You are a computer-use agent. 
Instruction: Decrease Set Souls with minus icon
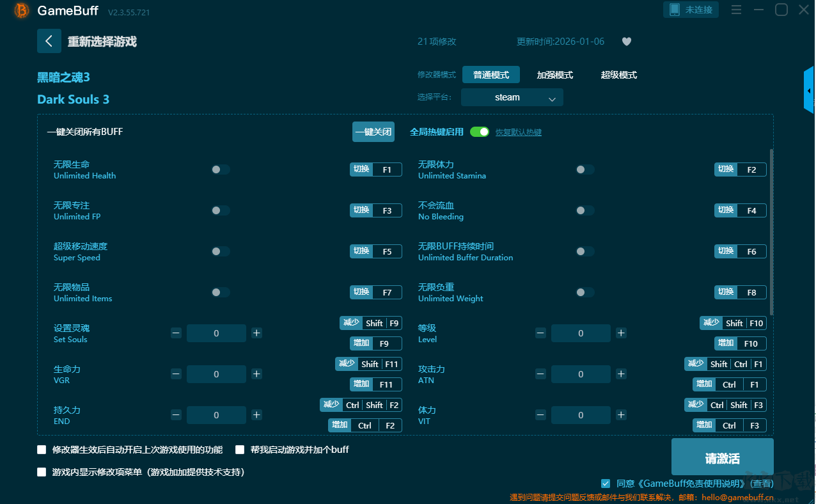tap(176, 333)
